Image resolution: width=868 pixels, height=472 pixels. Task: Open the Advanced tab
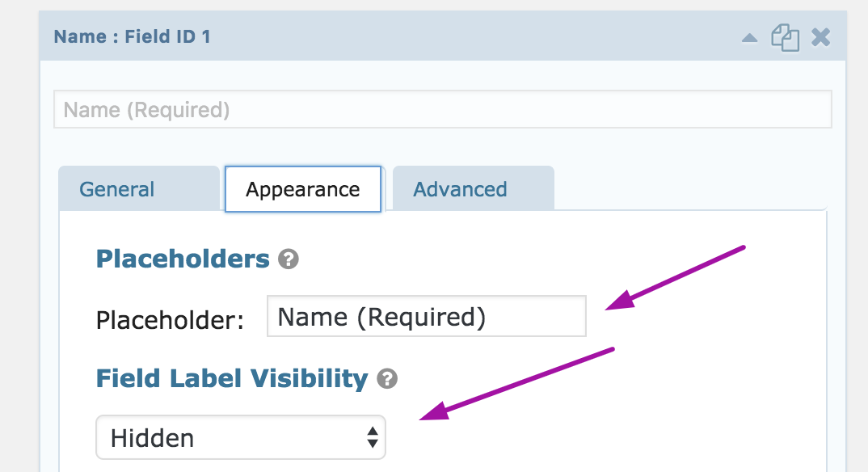460,189
